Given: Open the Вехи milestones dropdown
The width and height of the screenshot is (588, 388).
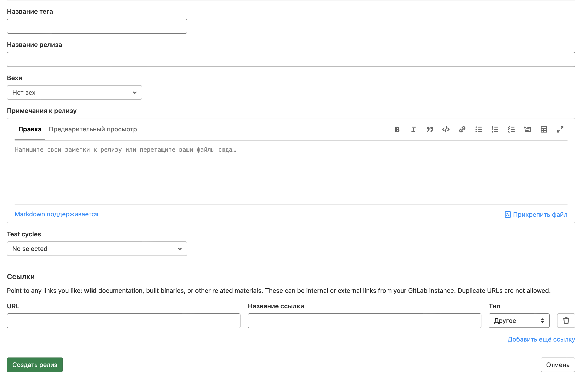Looking at the screenshot, I should tap(74, 92).
